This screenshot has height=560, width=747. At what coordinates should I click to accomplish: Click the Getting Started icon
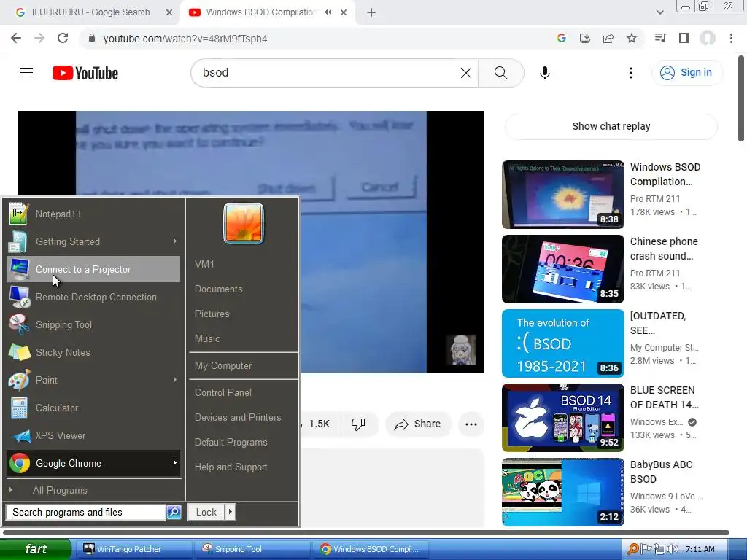point(18,241)
